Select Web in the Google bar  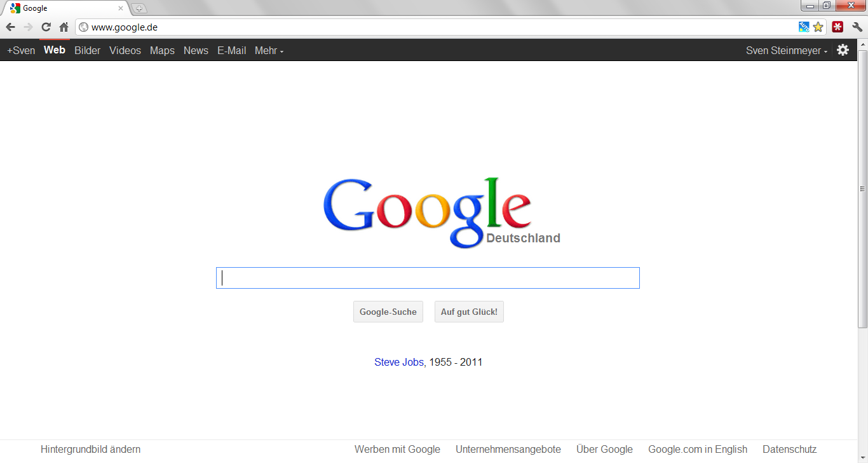tap(55, 50)
